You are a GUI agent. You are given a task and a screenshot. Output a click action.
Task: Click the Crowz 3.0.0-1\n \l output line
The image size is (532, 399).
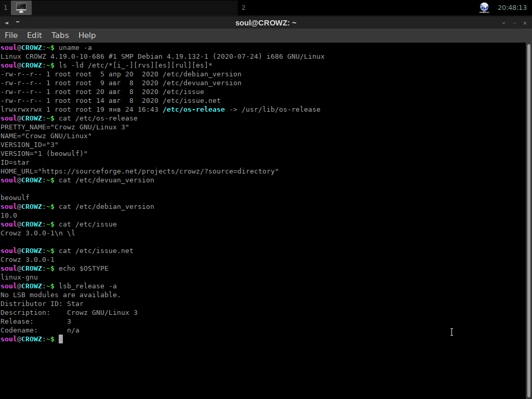click(x=38, y=233)
